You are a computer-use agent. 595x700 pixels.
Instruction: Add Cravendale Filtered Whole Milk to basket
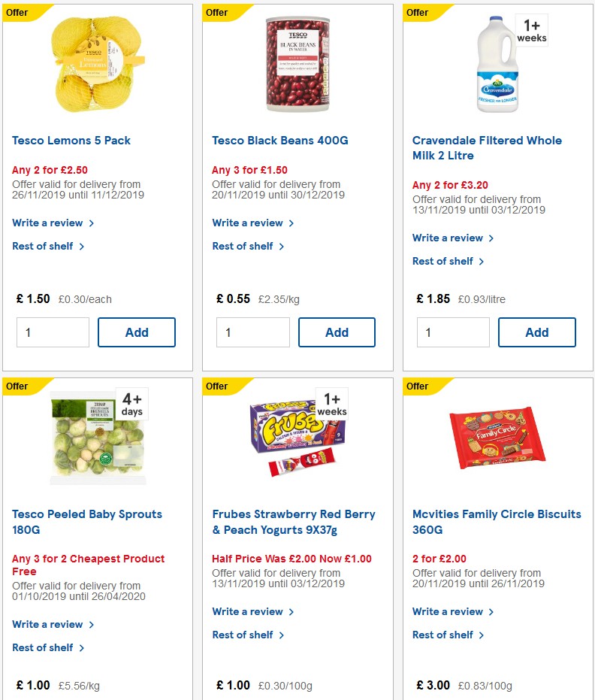(536, 332)
